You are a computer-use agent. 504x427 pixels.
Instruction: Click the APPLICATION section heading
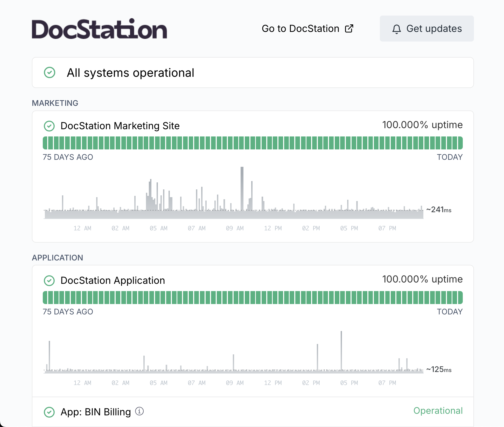(58, 258)
